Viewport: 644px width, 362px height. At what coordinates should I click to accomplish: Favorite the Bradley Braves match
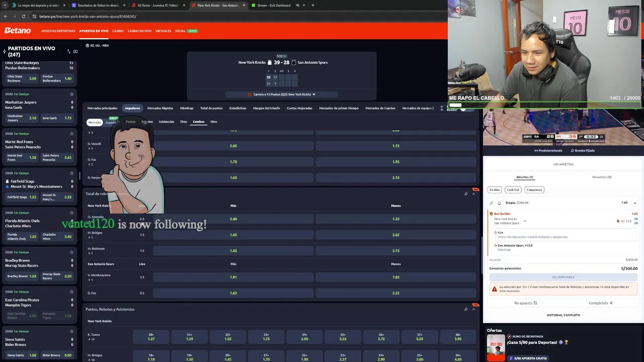click(x=71, y=252)
